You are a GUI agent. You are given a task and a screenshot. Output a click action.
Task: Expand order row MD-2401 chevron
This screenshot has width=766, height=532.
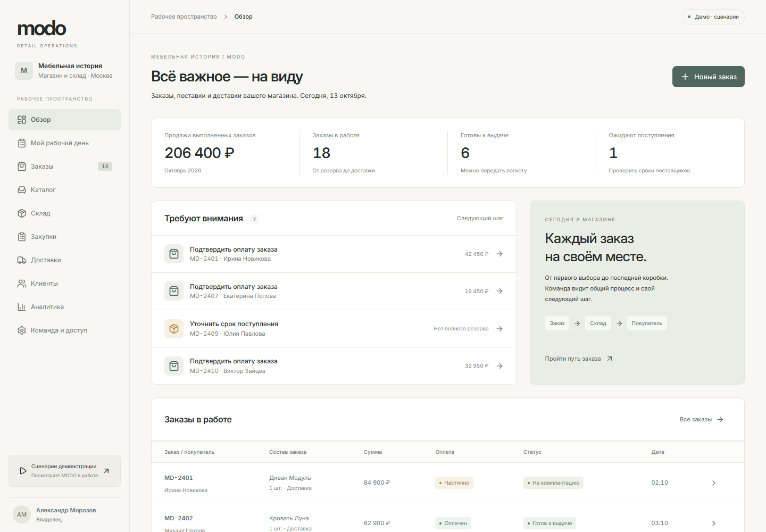click(x=714, y=483)
